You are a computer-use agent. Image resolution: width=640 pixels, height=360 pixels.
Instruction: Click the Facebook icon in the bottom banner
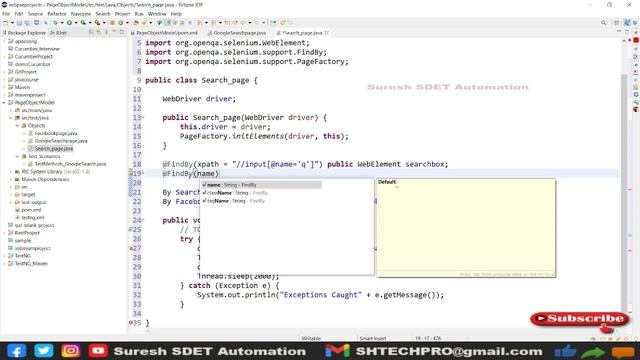(x=16, y=351)
